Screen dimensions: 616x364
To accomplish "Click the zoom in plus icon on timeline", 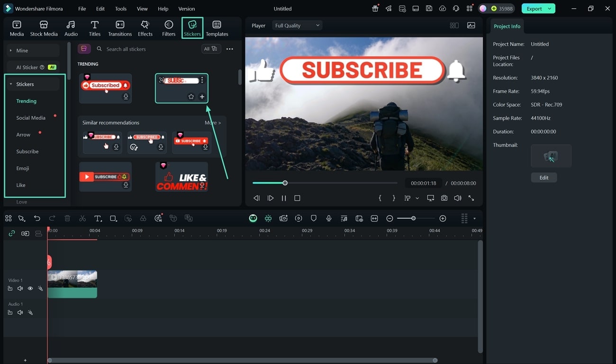I will [x=443, y=218].
